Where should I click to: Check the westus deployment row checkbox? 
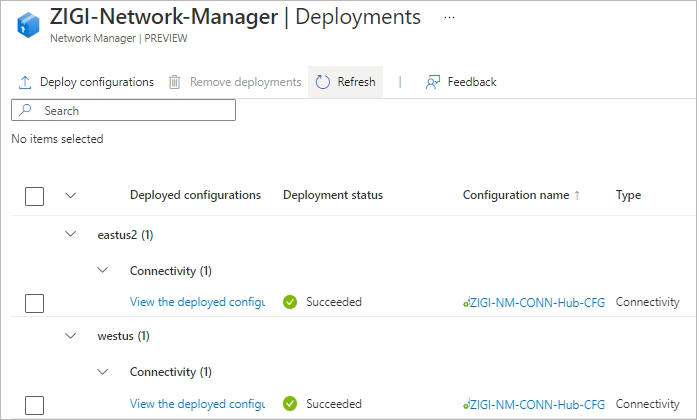coord(34,405)
